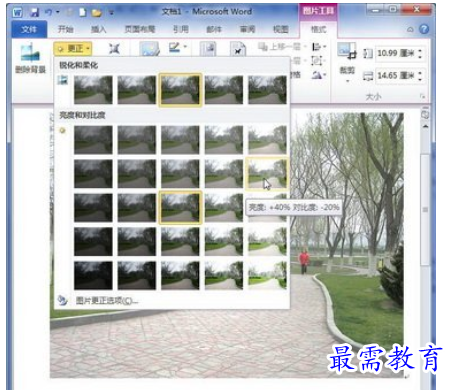This screenshot has height=390, width=451.
Task: Click the shape height icon beside 10.99
Action: [367, 53]
